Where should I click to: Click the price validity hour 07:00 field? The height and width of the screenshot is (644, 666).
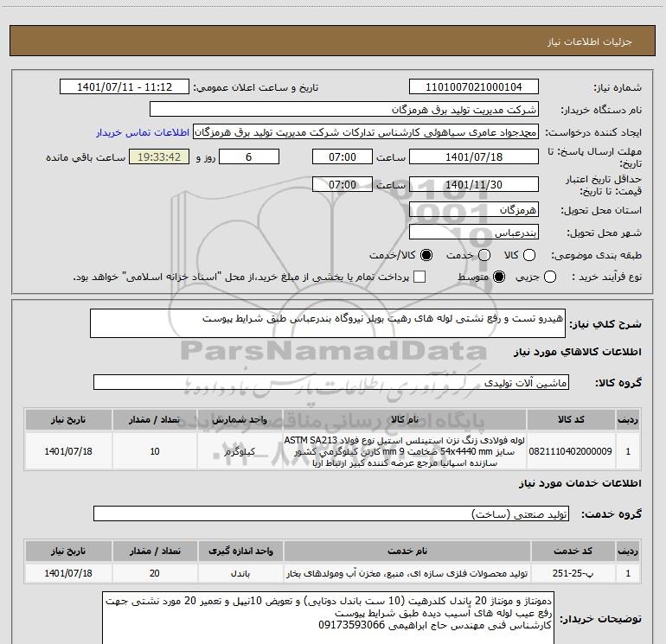click(x=343, y=184)
